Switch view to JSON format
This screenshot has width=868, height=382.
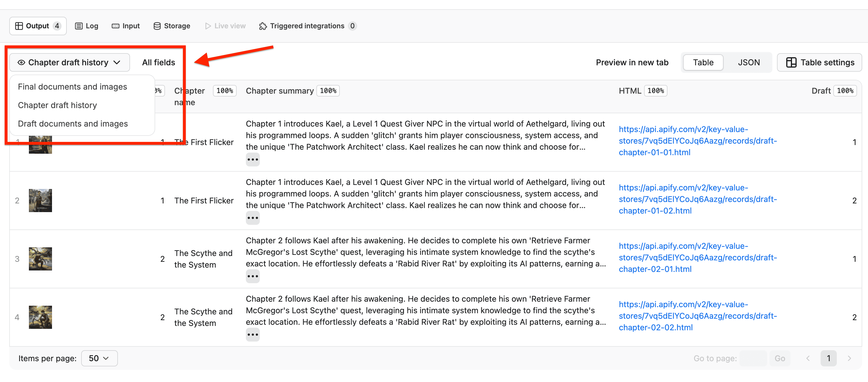(x=748, y=62)
